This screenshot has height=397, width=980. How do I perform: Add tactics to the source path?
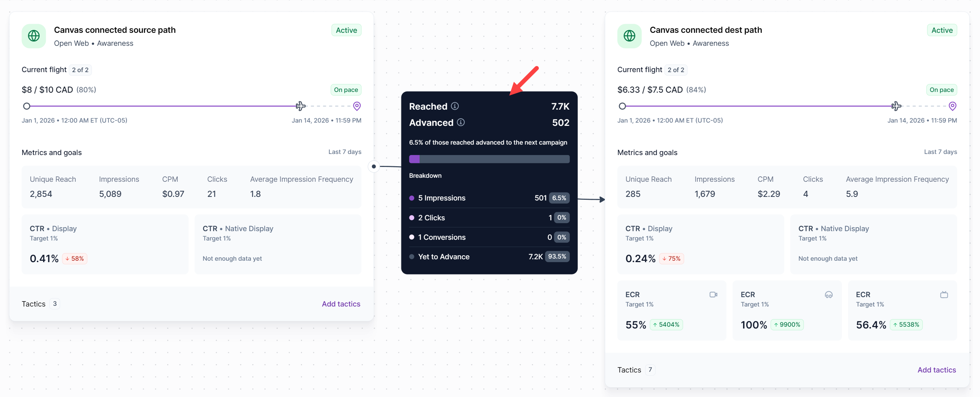[x=341, y=304]
